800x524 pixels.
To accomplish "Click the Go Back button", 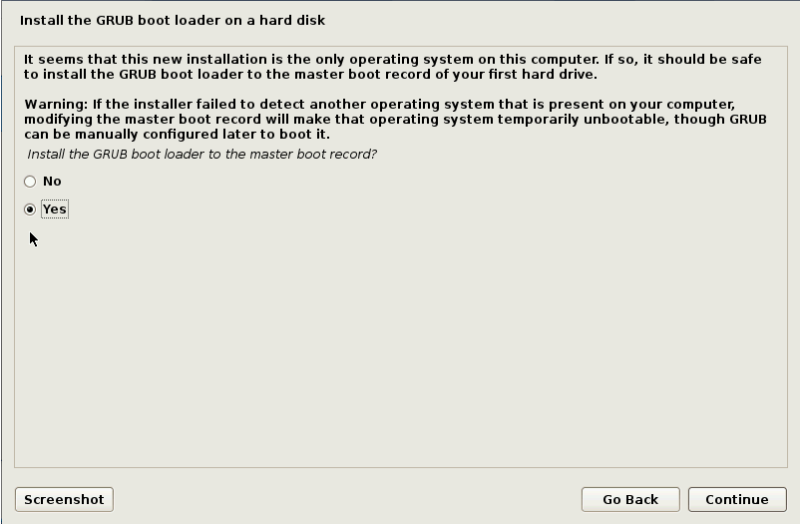I will [x=630, y=499].
